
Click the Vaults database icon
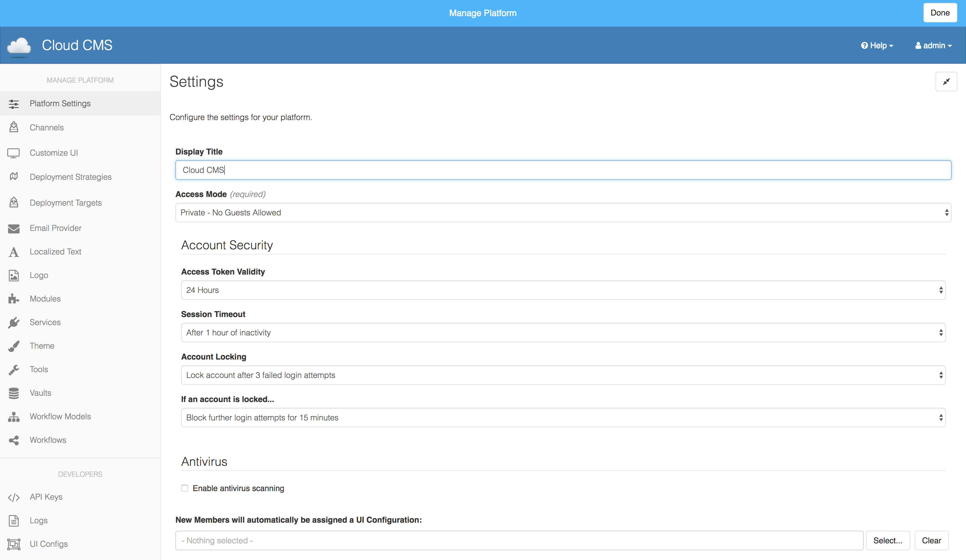click(14, 393)
